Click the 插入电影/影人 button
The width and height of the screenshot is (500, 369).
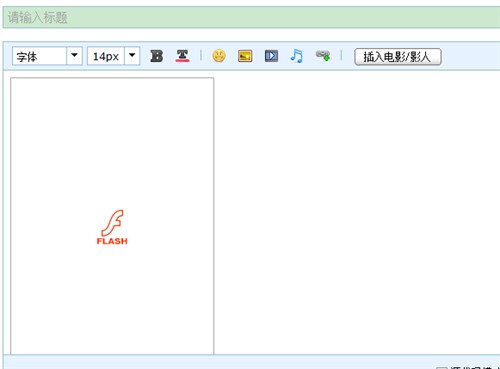click(x=398, y=57)
